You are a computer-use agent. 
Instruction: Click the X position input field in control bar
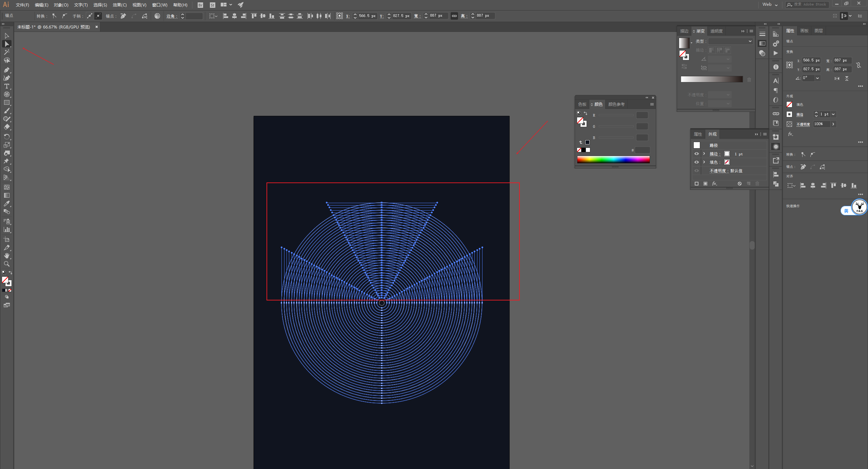click(367, 16)
